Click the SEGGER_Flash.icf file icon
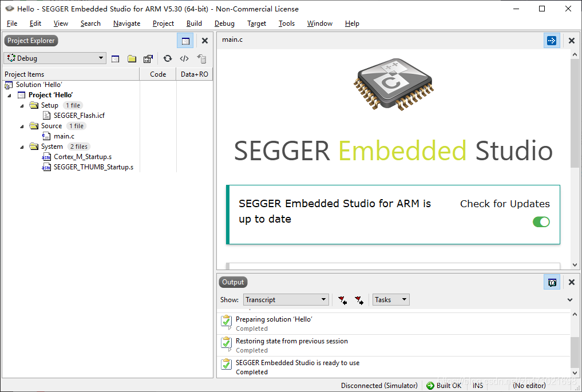This screenshot has width=582, height=392. point(46,116)
